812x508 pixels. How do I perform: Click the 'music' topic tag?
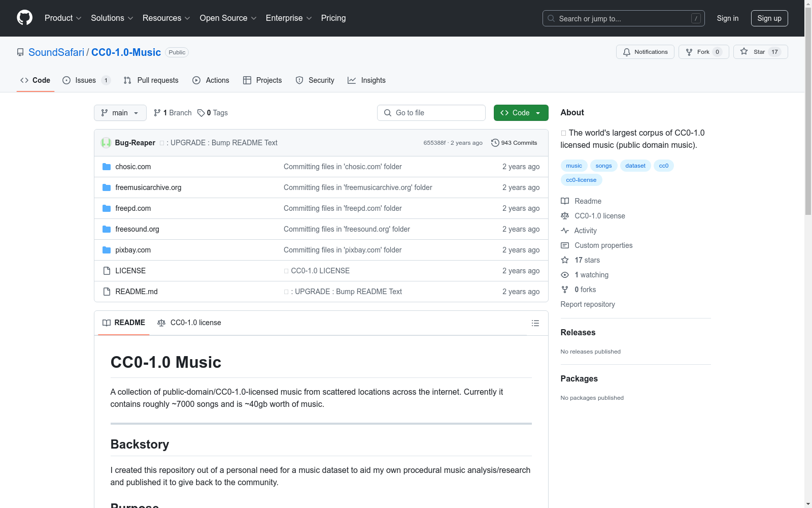click(x=574, y=166)
